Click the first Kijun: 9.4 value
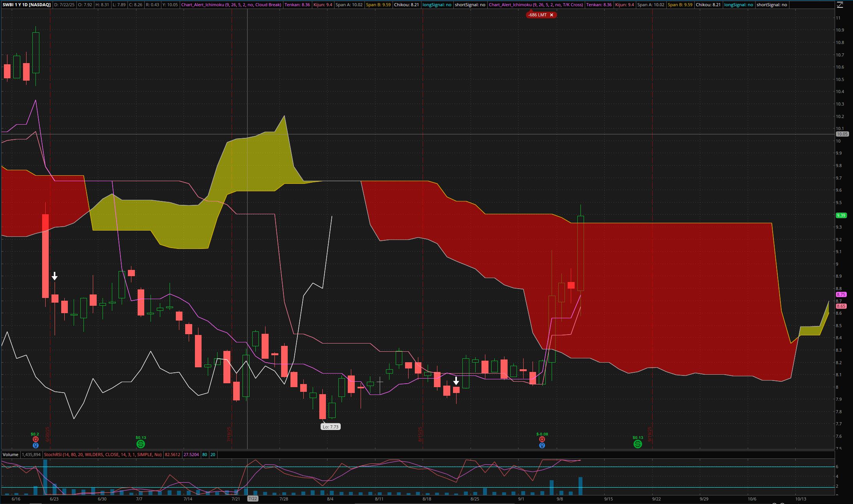The image size is (853, 504). click(x=322, y=5)
